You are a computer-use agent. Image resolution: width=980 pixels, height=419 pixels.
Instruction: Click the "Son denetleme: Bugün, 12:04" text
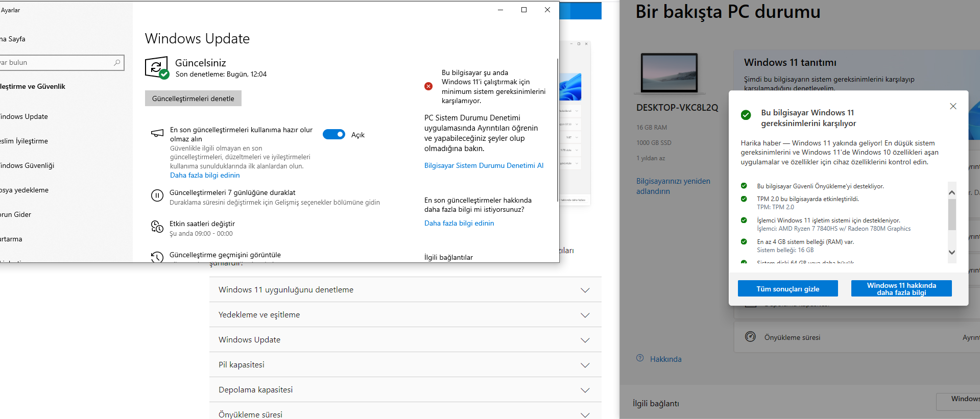(x=221, y=74)
